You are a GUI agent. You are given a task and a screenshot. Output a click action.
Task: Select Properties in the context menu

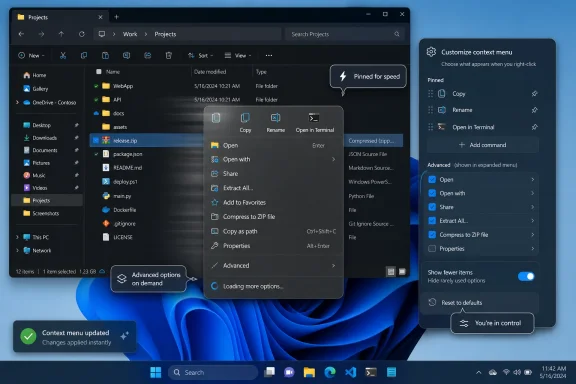pyautogui.click(x=273, y=246)
